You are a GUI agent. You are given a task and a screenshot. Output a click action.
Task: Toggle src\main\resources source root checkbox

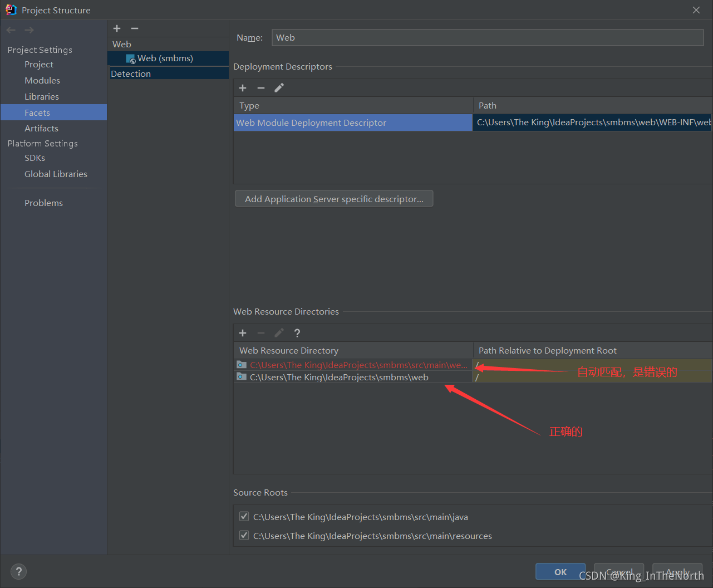[x=244, y=535]
